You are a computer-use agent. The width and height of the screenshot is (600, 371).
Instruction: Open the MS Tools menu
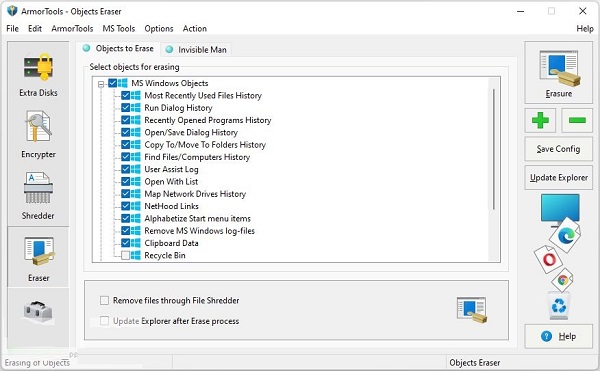click(x=119, y=29)
